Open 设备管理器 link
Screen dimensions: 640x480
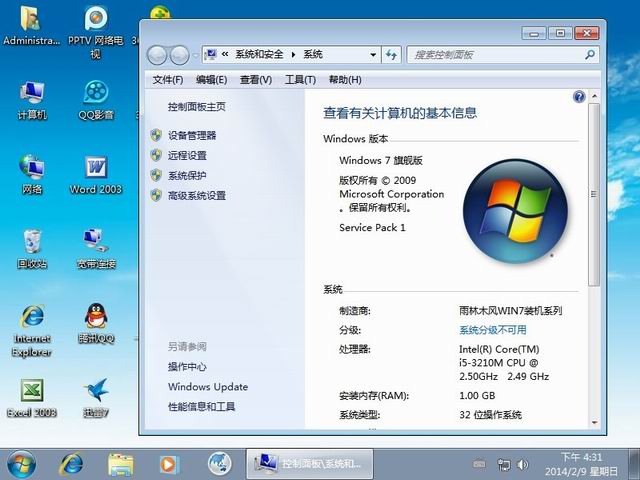(192, 136)
